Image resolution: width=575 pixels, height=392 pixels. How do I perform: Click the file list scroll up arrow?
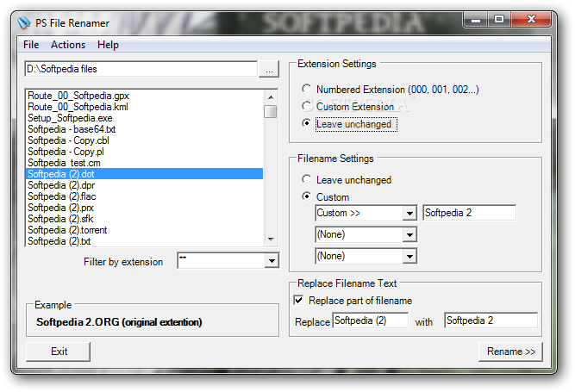point(271,97)
